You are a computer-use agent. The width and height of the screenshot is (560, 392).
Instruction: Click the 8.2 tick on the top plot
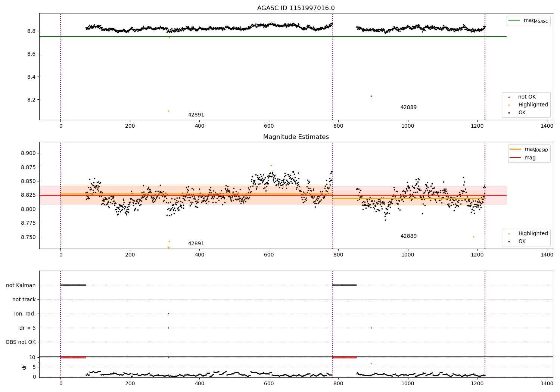click(x=31, y=100)
